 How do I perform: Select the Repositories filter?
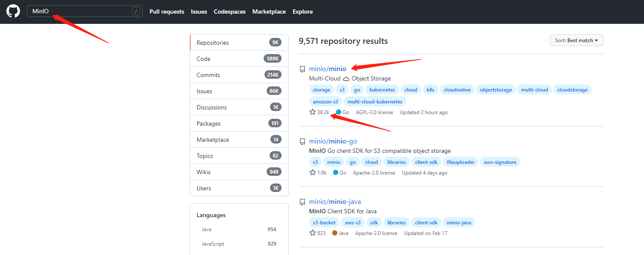tap(239, 43)
